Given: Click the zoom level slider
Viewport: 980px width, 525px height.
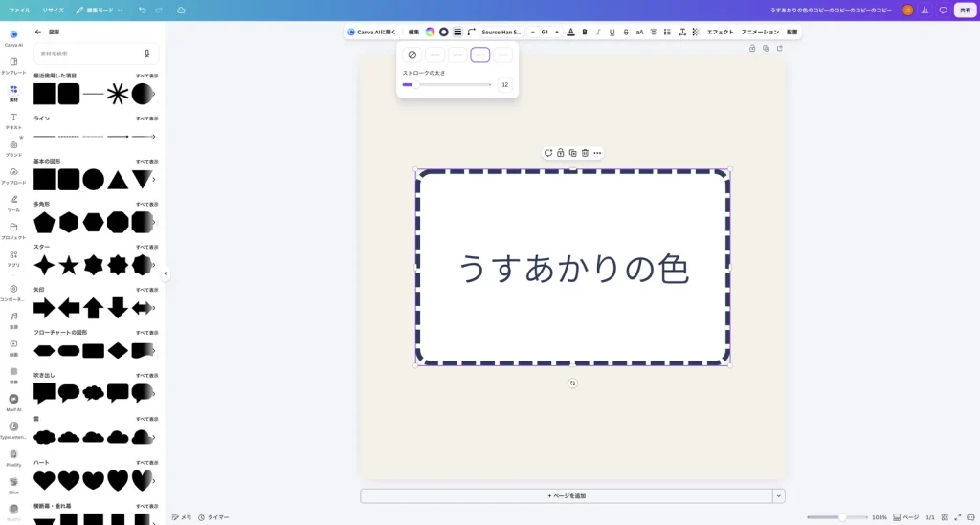Looking at the screenshot, I should point(836,517).
